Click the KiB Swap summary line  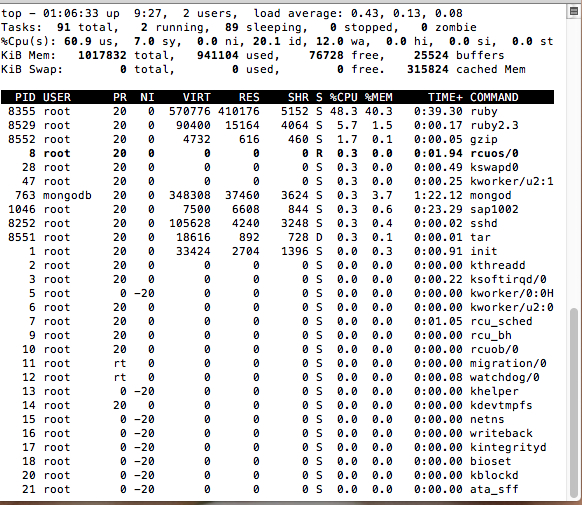tap(263, 69)
